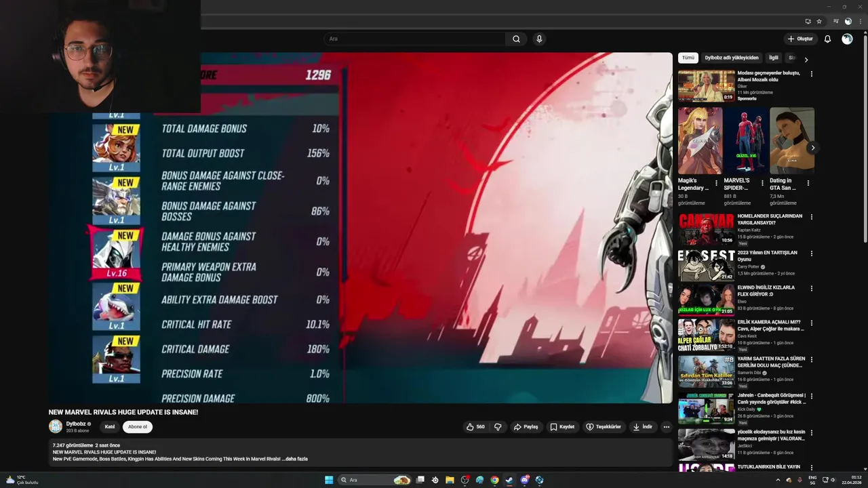Click the title NEW MARVEL RIVALS HUGE UPDATE

point(123,412)
